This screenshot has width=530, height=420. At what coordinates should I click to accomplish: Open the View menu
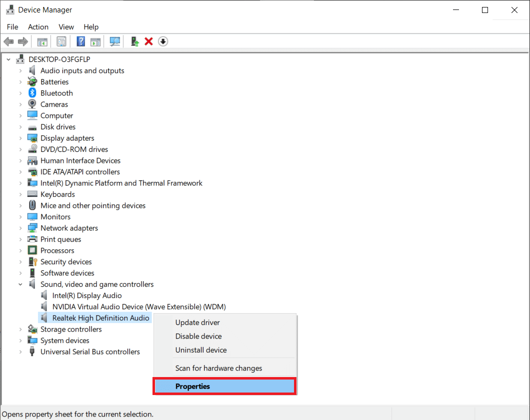[66, 26]
